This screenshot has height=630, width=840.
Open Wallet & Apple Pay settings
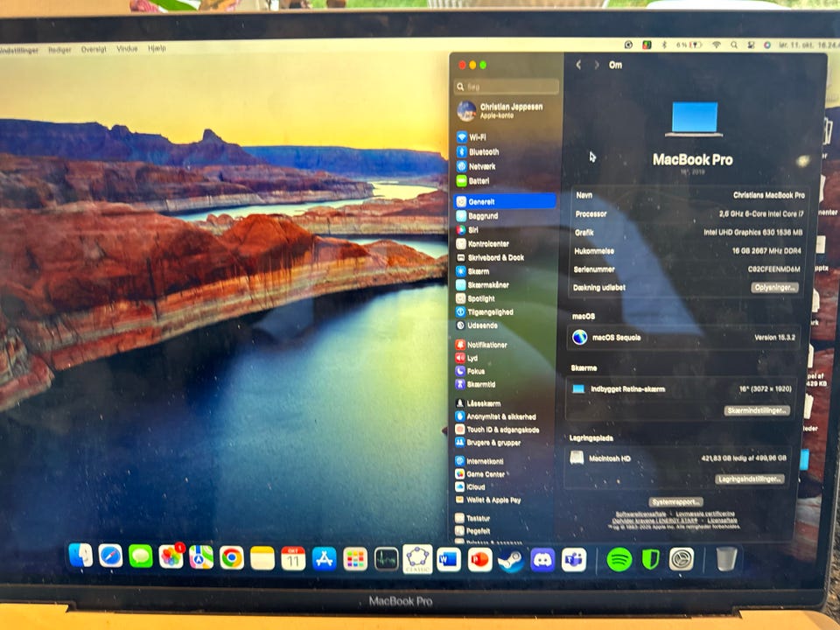click(488, 500)
